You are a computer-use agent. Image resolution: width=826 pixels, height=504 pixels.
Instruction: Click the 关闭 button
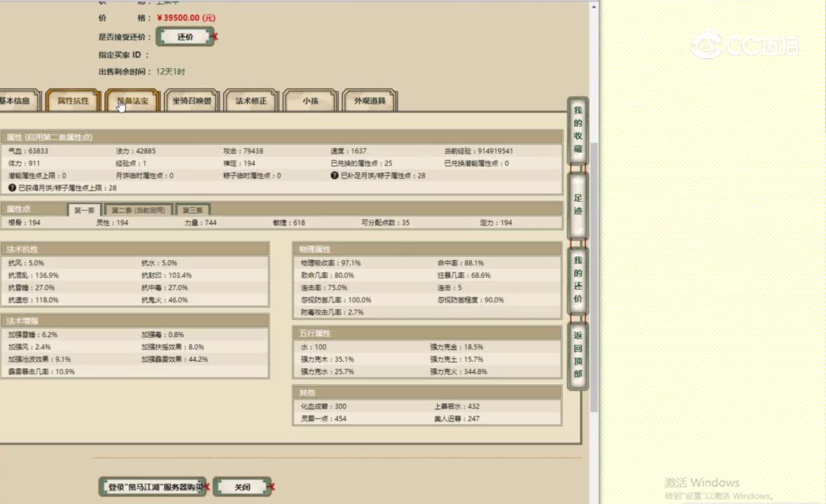[242, 487]
